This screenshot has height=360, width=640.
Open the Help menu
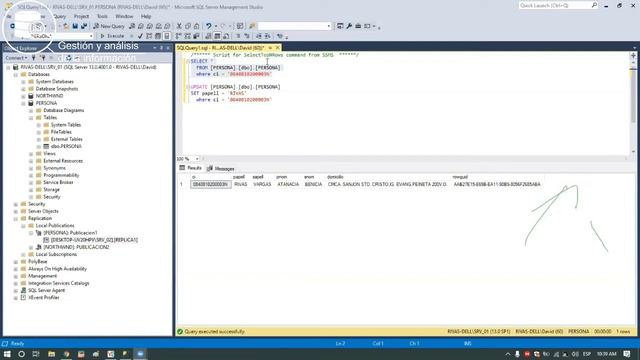146,16
